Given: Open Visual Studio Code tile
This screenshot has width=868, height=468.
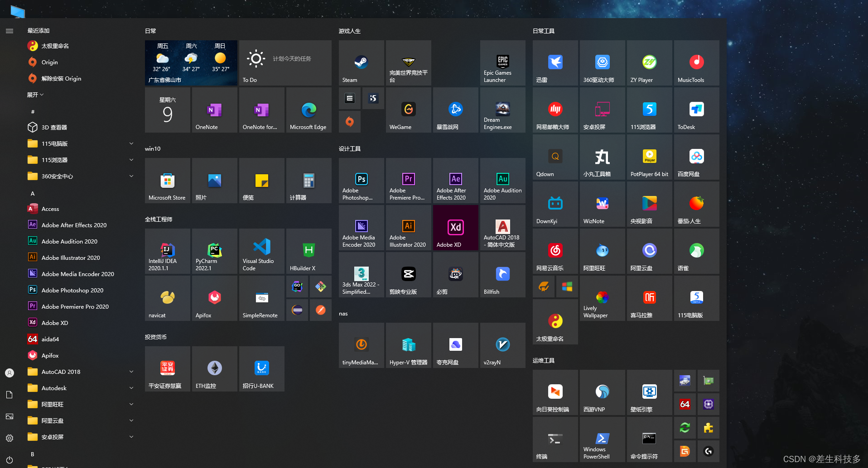Looking at the screenshot, I should coord(261,251).
